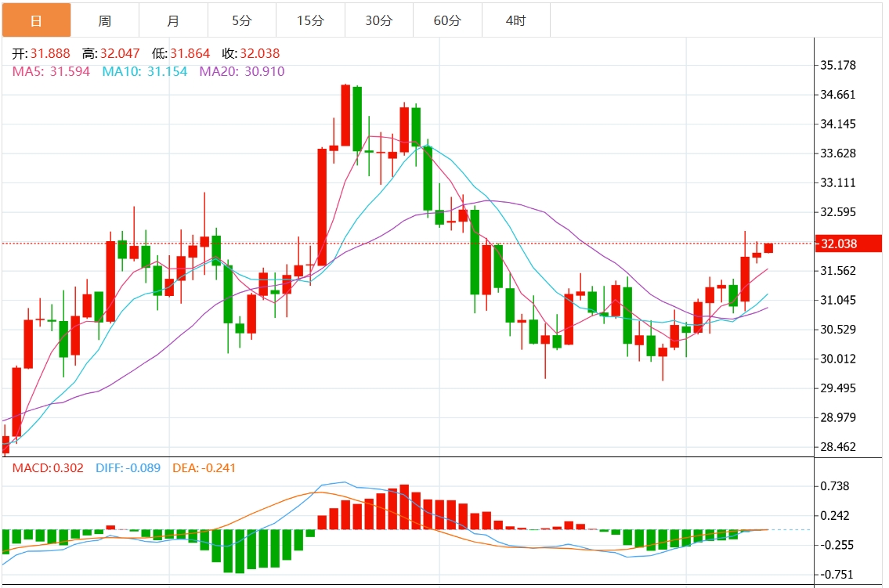Click the low price value 31.864
The image size is (889, 588).
point(190,54)
